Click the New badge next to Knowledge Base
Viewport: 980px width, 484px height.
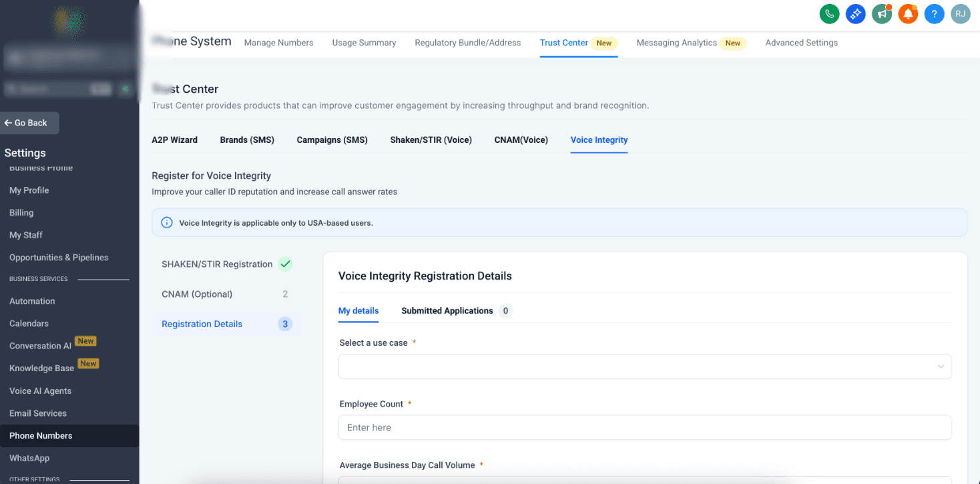[88, 364]
